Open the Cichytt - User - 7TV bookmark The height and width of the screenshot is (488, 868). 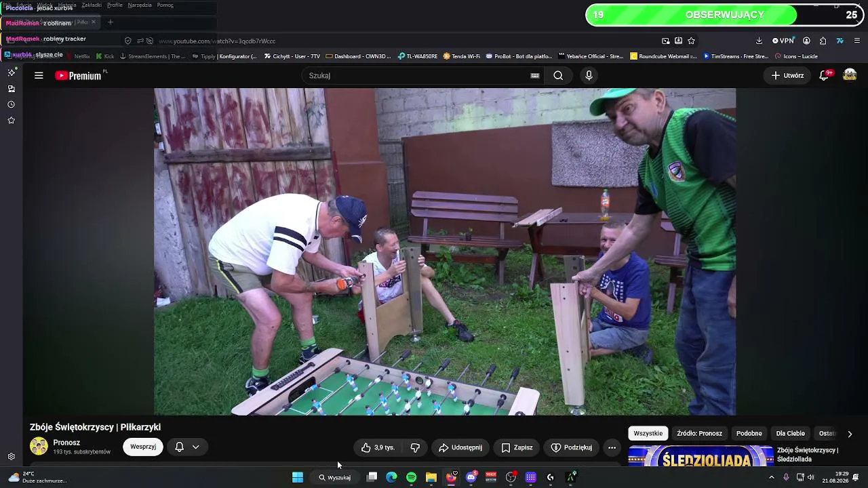pos(292,56)
